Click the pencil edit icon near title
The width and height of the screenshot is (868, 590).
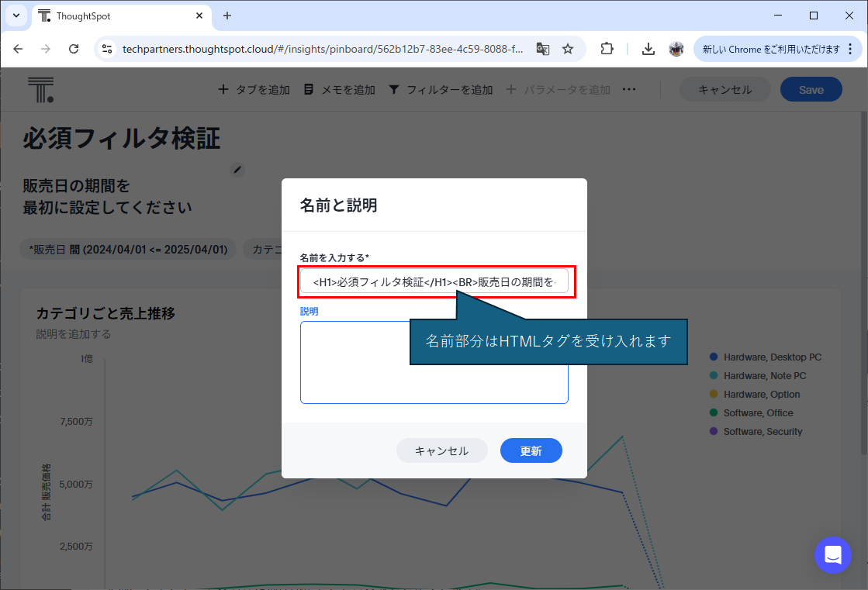[238, 169]
